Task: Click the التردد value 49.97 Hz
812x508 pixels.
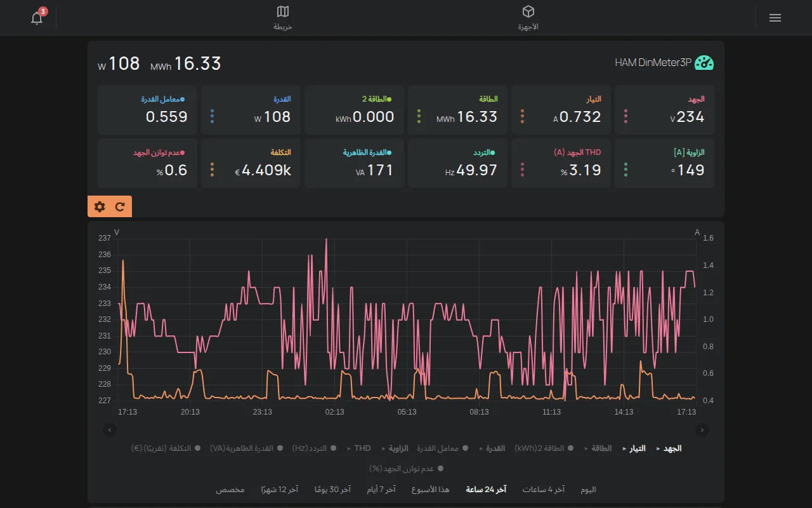Action: pyautogui.click(x=471, y=170)
